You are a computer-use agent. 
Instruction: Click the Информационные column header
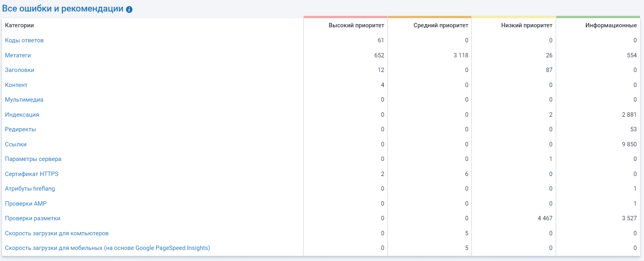(x=611, y=25)
